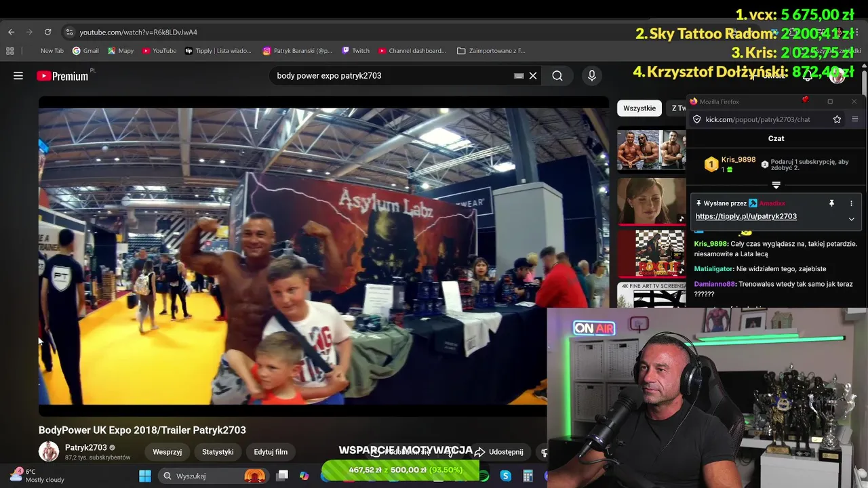Open the Zaimportowane bookmarks folder

coord(491,51)
